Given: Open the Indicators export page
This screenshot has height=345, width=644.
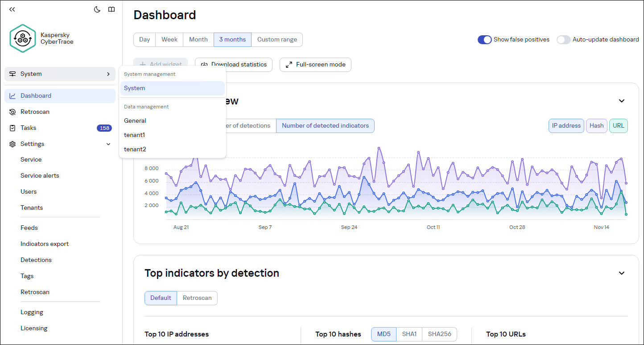Looking at the screenshot, I should [x=45, y=244].
